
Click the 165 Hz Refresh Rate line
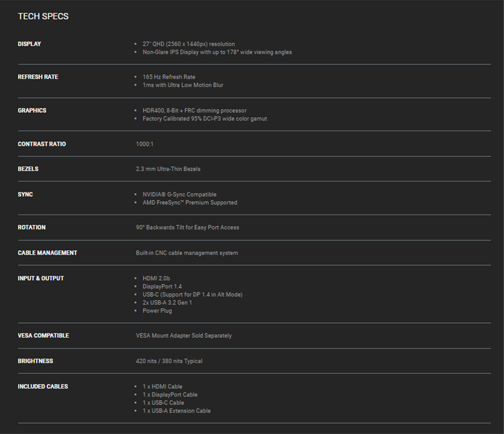(x=169, y=77)
